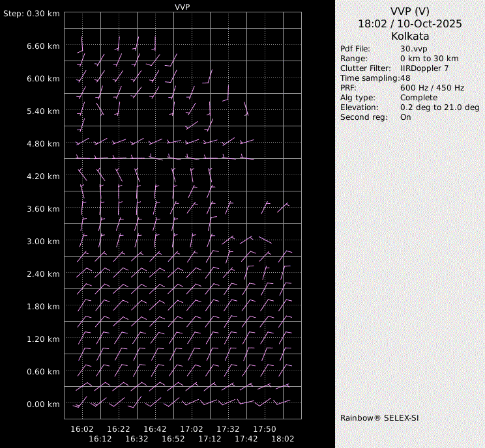Select the 16:42 time marker
The width and height of the screenshot is (485, 448).
coord(155,429)
